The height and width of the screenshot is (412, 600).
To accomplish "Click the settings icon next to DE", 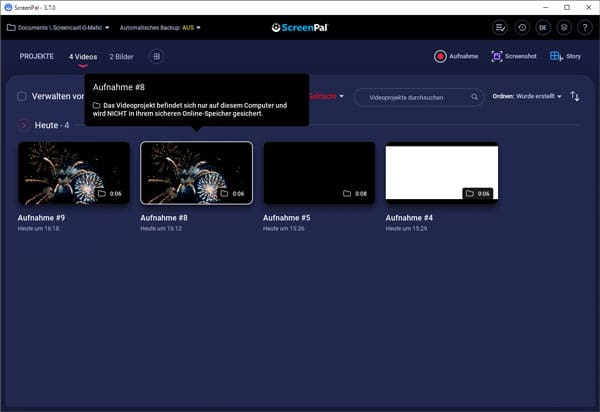I will click(x=564, y=27).
